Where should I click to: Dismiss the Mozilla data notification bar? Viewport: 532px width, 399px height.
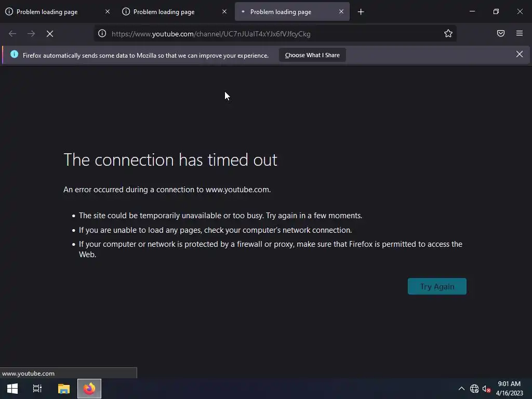coord(520,54)
